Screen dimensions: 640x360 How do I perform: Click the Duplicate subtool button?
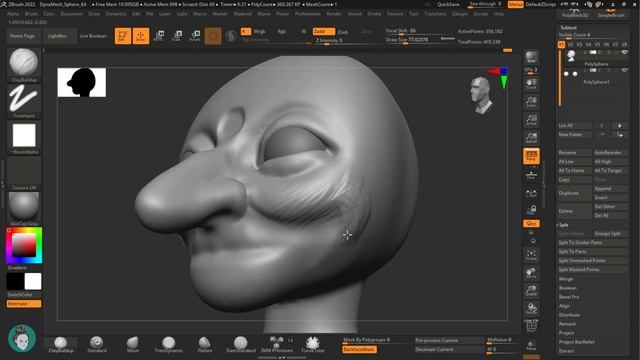coord(575,193)
